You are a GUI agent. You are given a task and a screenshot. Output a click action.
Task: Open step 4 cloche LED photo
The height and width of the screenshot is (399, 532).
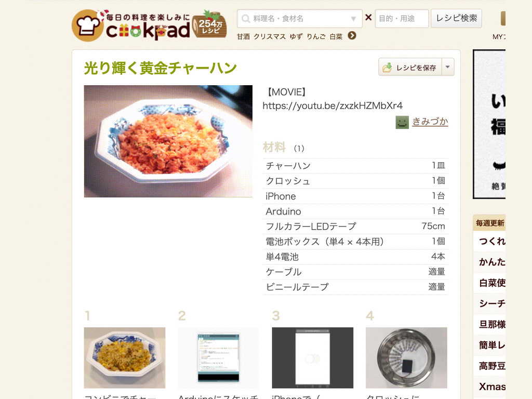(406, 357)
